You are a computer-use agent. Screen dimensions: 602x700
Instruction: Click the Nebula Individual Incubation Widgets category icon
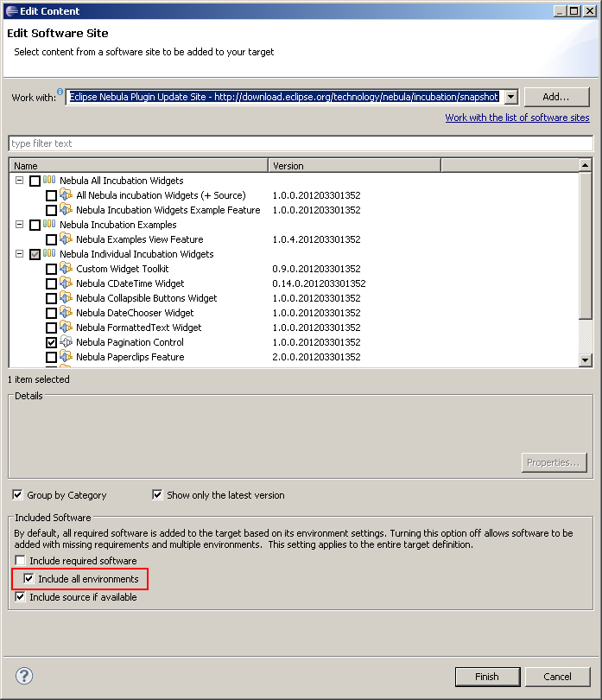pos(49,253)
